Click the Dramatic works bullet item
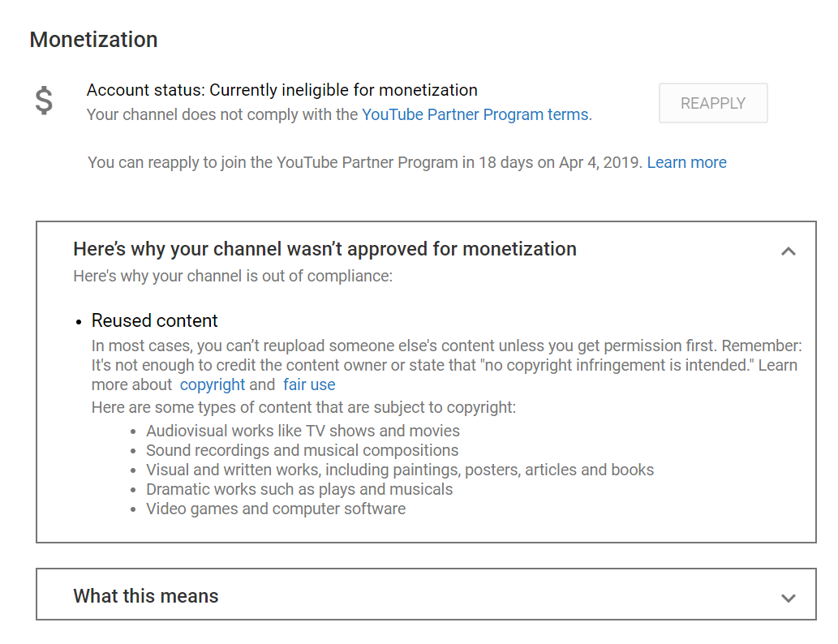838x644 pixels. pos(299,490)
